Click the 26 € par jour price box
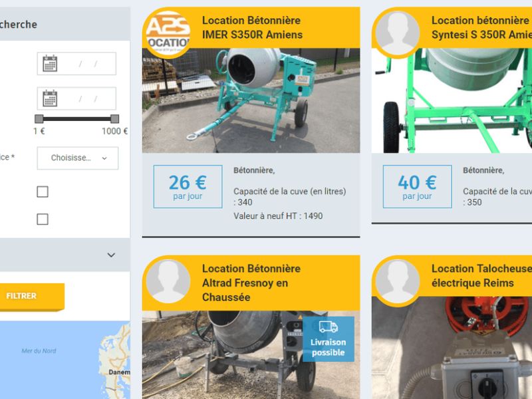 pos(188,187)
